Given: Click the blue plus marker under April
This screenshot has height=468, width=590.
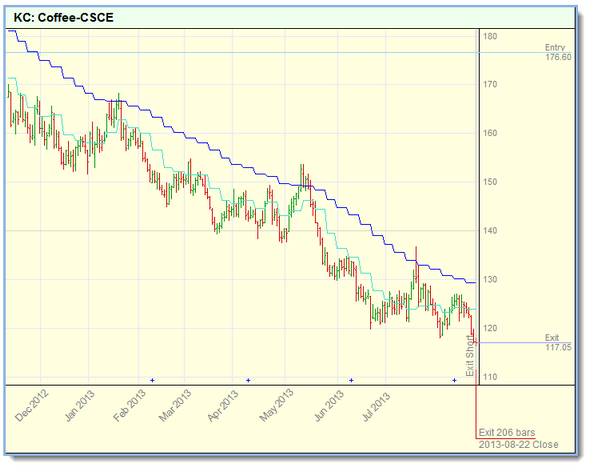Looking at the screenshot, I should click(x=248, y=380).
